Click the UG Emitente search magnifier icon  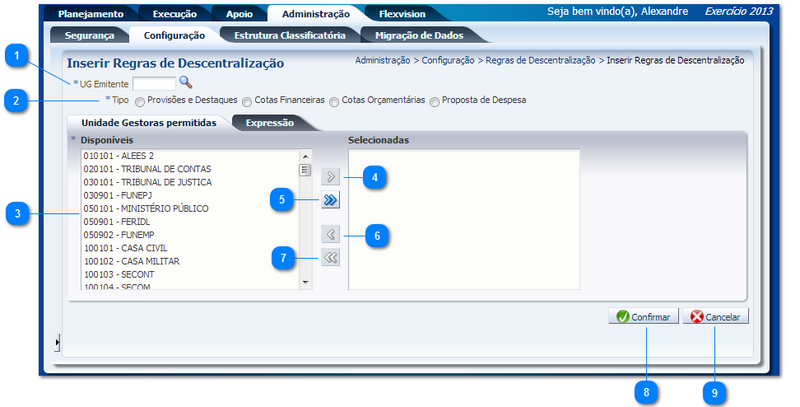coord(185,82)
